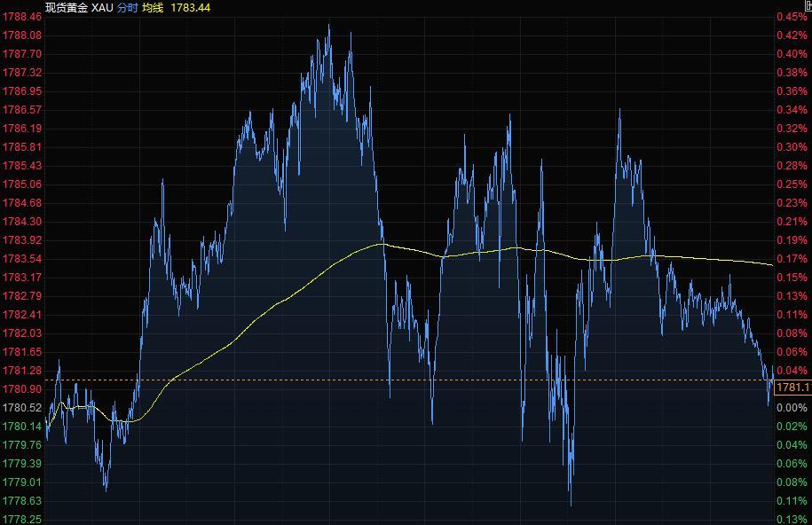This screenshot has width=812, height=525.
Task: Click the 1783.44 average value in header
Action: [191, 7]
